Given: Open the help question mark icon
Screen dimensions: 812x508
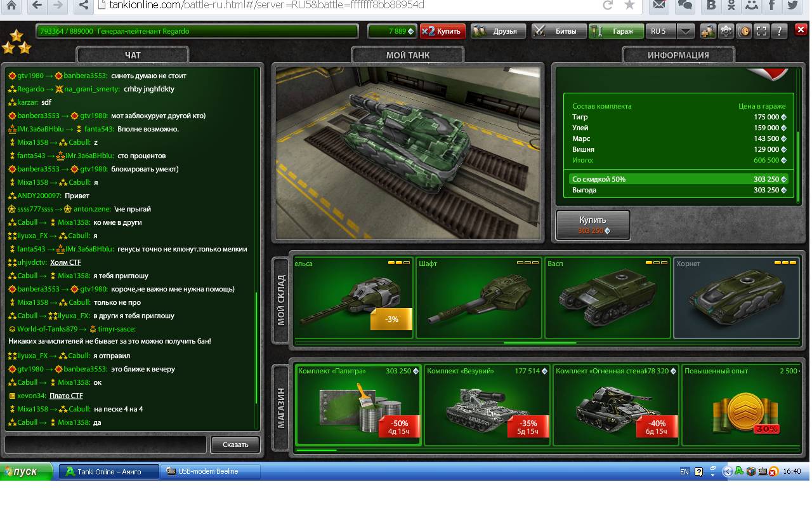Looking at the screenshot, I should pyautogui.click(x=780, y=31).
